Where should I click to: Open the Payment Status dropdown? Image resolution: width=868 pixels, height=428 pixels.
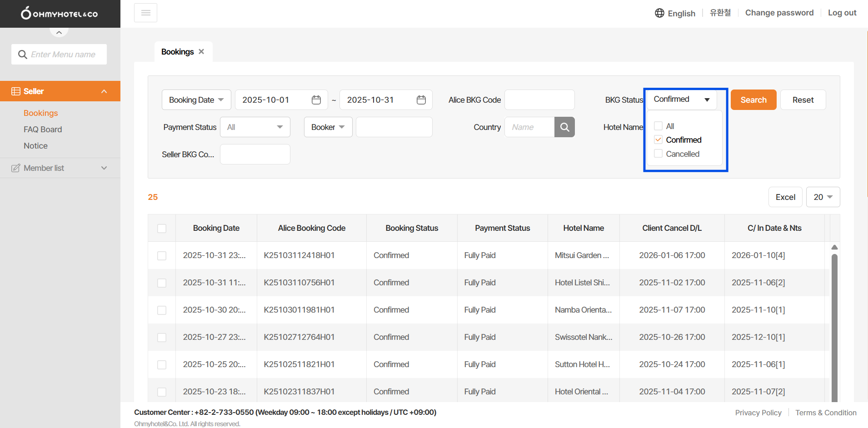255,127
